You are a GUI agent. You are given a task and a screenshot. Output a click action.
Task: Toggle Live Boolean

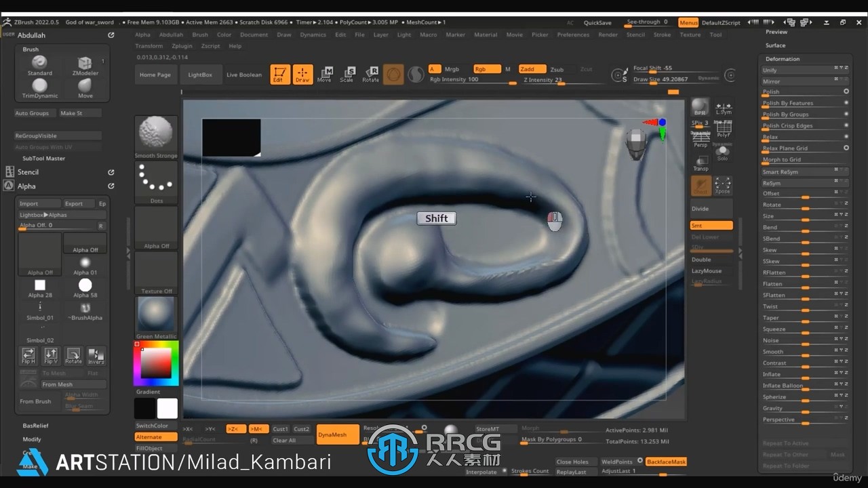(244, 75)
